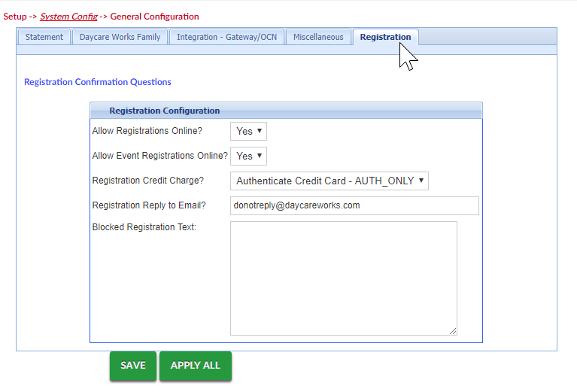This screenshot has height=392, width=577.
Task: Select the Miscellaneous tab
Action: [x=318, y=37]
